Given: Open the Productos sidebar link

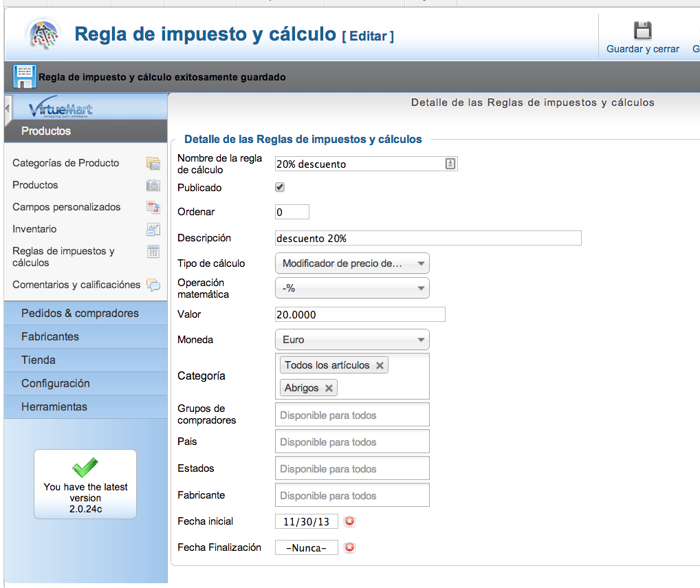Looking at the screenshot, I should 35,185.
